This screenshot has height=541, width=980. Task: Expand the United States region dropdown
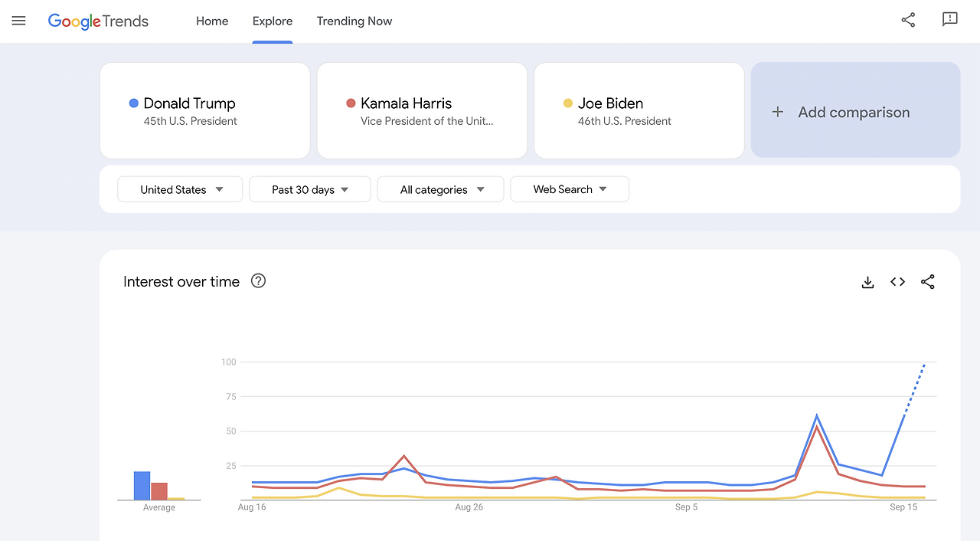pos(180,189)
